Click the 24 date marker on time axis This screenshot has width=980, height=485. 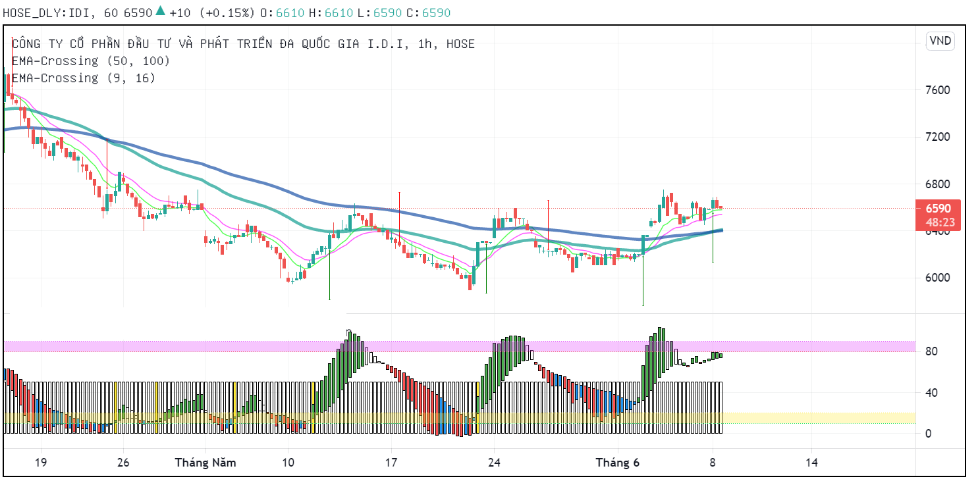[x=495, y=463]
